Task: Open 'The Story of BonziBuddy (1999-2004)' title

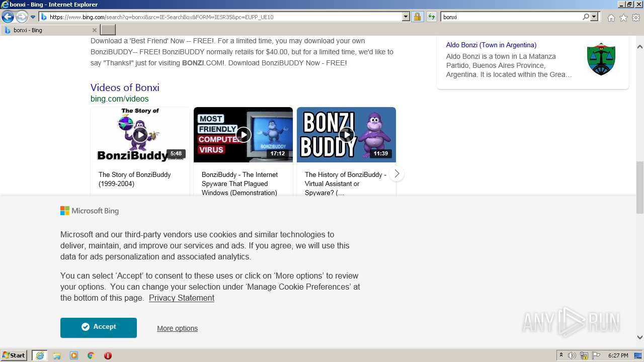Action: (x=134, y=179)
